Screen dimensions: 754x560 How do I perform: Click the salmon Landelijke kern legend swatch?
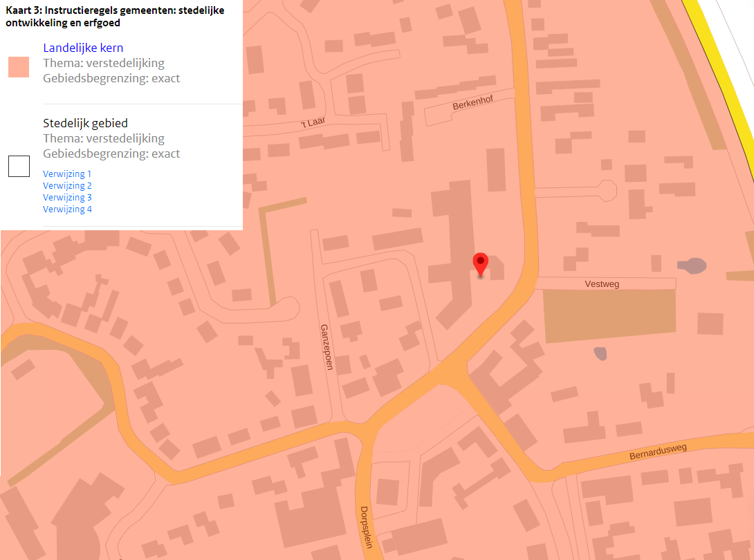pyautogui.click(x=19, y=67)
